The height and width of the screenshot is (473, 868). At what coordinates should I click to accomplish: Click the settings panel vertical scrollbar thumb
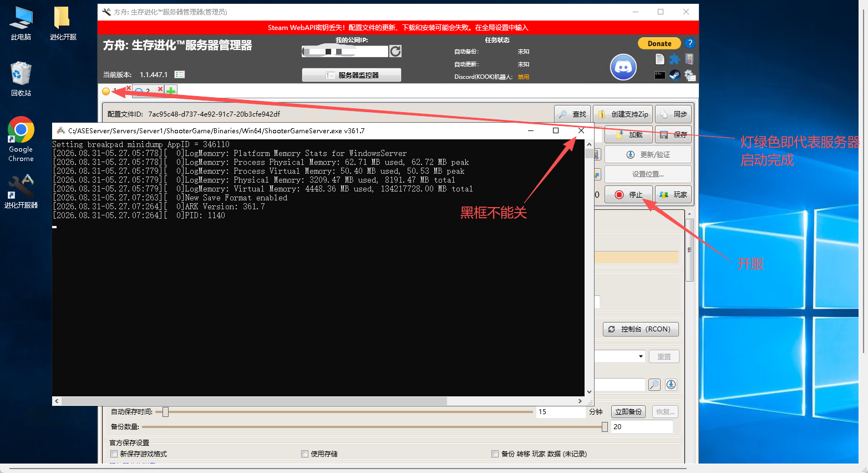click(x=689, y=250)
